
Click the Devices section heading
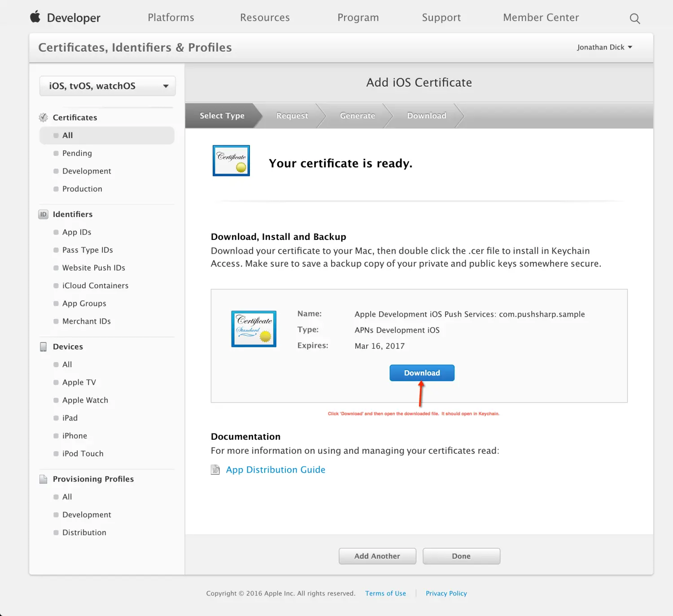click(x=68, y=347)
